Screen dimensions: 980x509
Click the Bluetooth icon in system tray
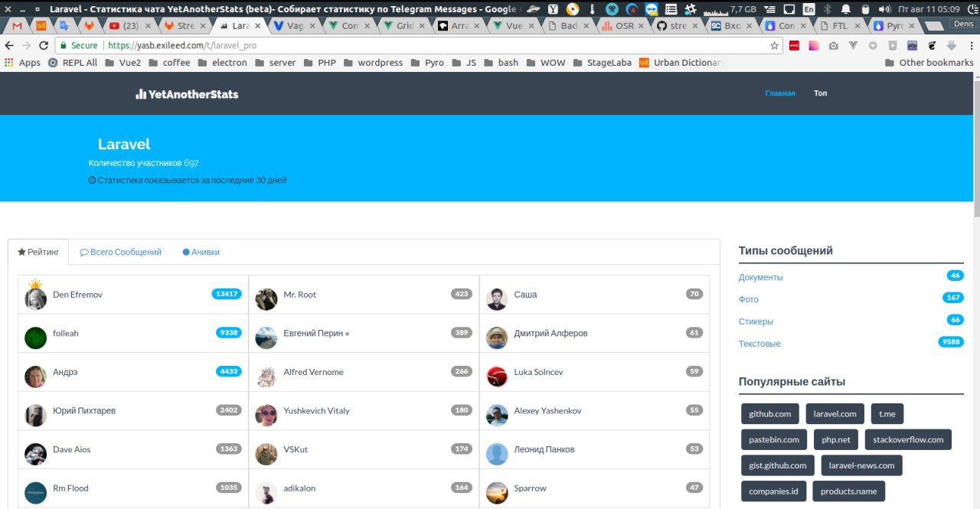coord(827,9)
